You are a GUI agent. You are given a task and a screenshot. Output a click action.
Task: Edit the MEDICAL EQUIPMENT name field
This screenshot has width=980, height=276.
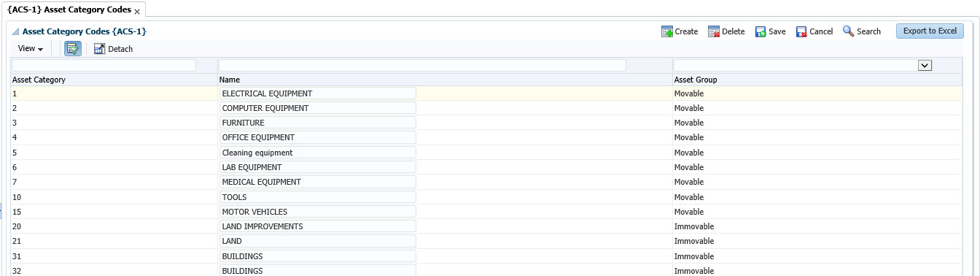coord(317,182)
